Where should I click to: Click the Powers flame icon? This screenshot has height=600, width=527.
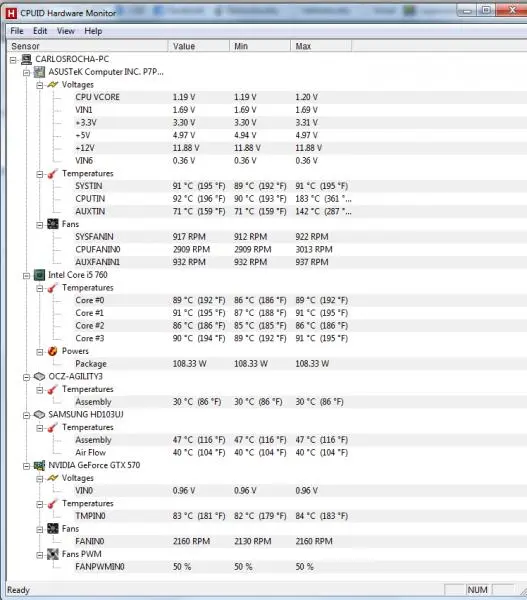[x=53, y=351]
